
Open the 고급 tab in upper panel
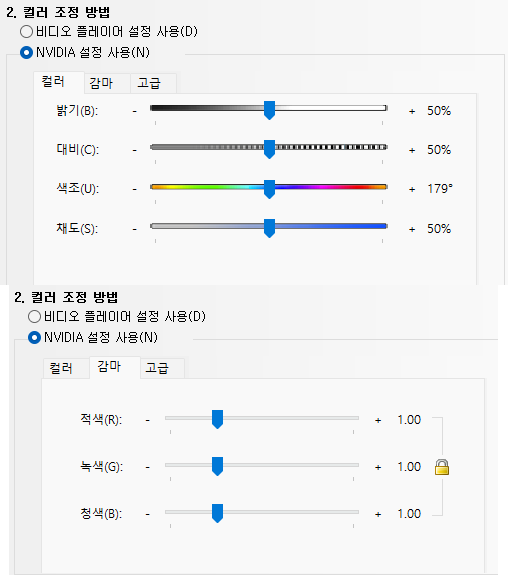[149, 83]
